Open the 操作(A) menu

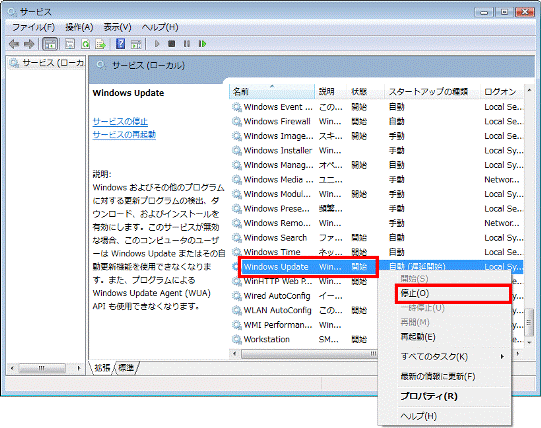click(x=79, y=27)
